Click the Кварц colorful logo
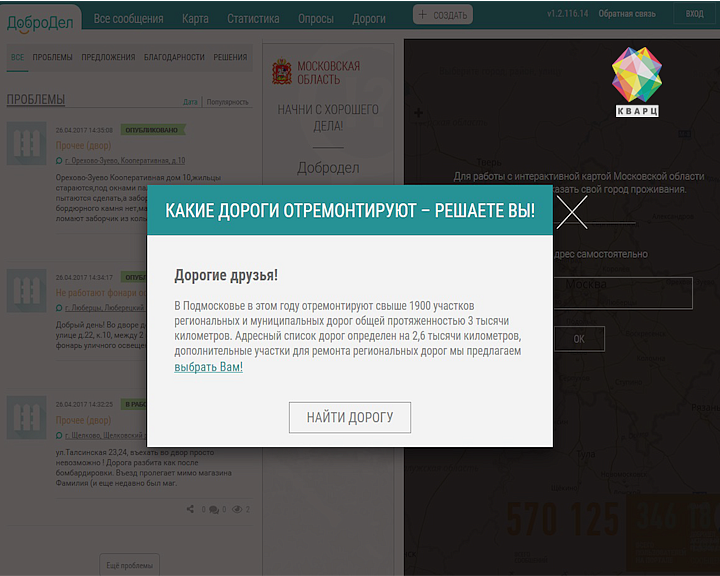The image size is (720, 576). [637, 82]
